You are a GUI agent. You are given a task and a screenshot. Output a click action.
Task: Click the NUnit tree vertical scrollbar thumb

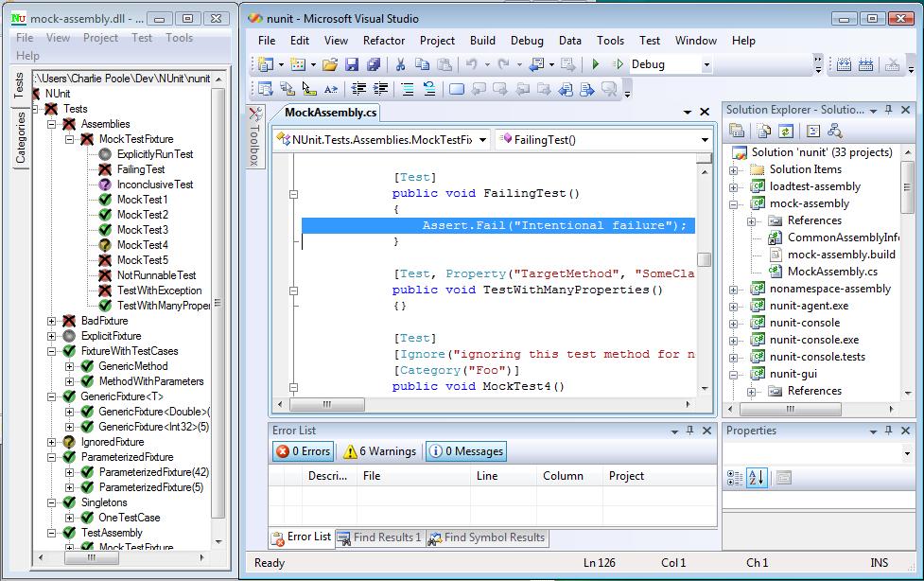218,303
